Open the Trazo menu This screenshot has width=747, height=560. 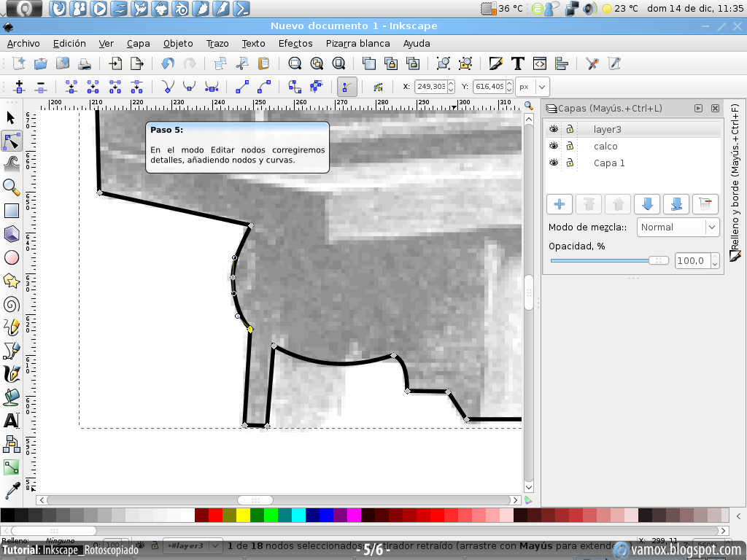217,43
